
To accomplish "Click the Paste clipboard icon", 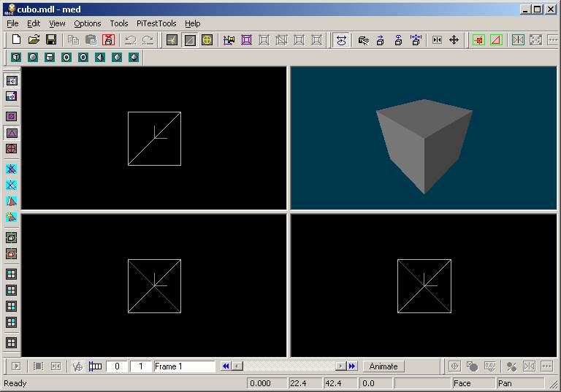I will click(x=91, y=39).
